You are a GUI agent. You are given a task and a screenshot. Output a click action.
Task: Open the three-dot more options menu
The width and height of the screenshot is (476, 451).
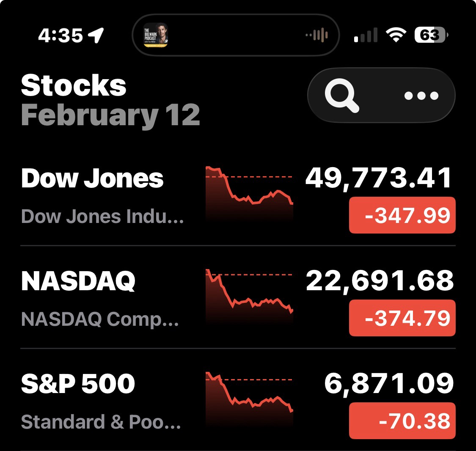tap(421, 96)
